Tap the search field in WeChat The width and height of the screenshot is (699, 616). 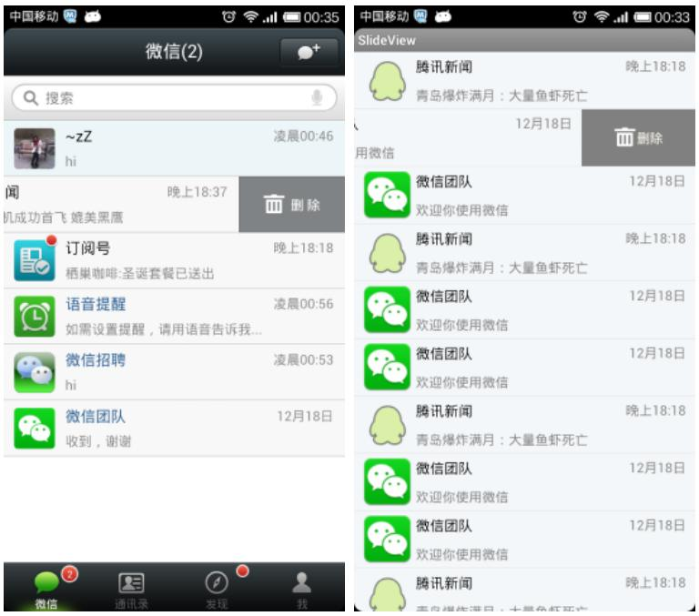coord(174,97)
